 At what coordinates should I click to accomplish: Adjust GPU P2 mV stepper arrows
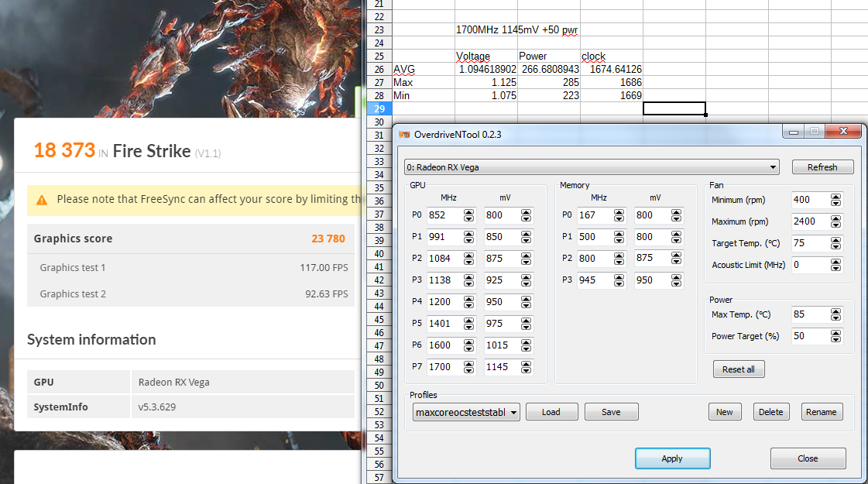[x=526, y=258]
